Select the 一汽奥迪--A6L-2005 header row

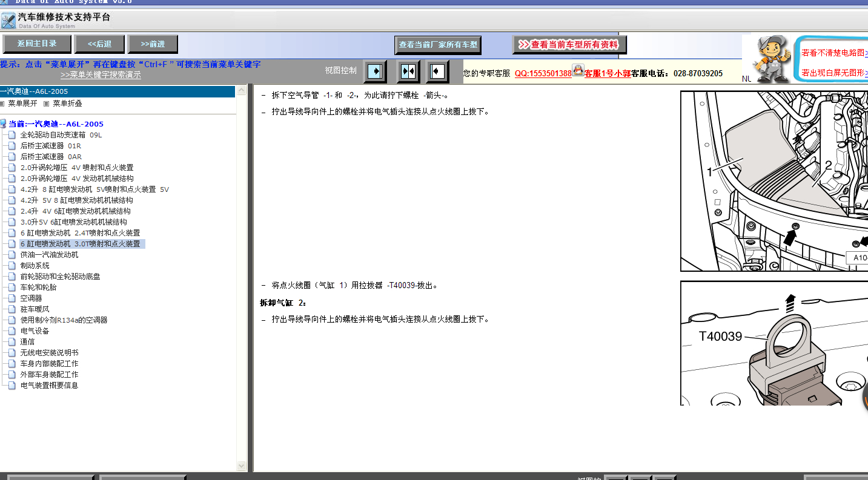pos(118,91)
